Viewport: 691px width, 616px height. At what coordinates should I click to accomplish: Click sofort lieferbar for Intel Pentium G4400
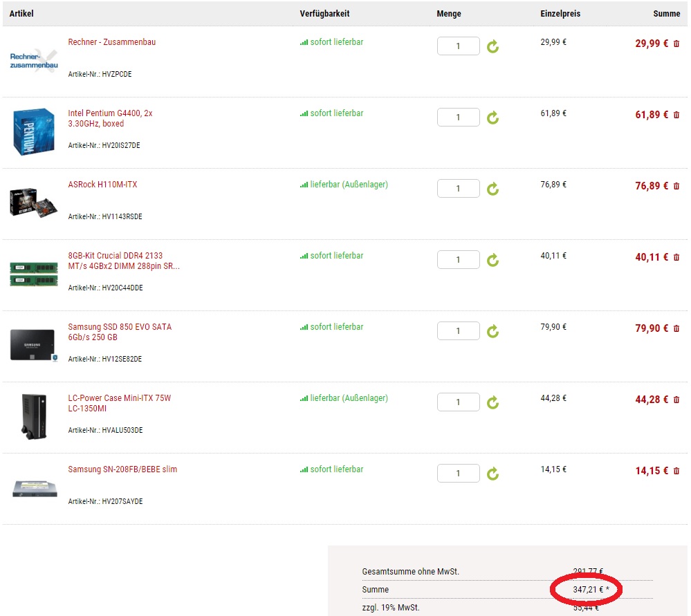(x=337, y=113)
